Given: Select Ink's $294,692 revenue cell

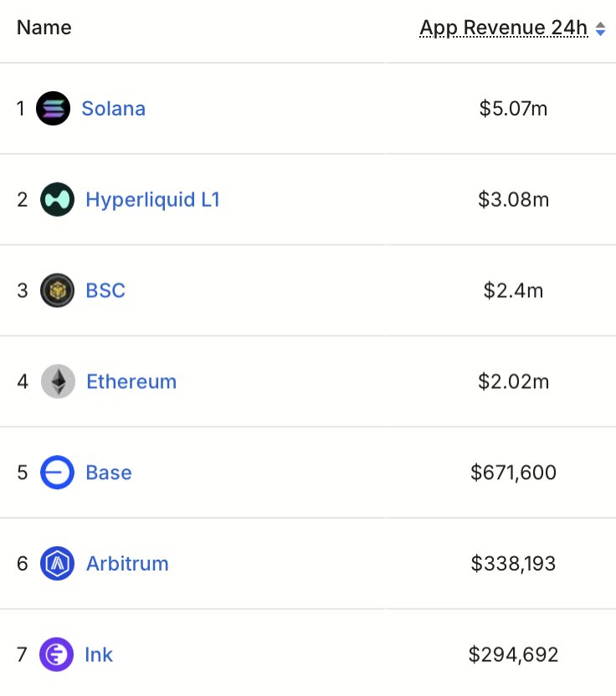Looking at the screenshot, I should click(x=513, y=654).
